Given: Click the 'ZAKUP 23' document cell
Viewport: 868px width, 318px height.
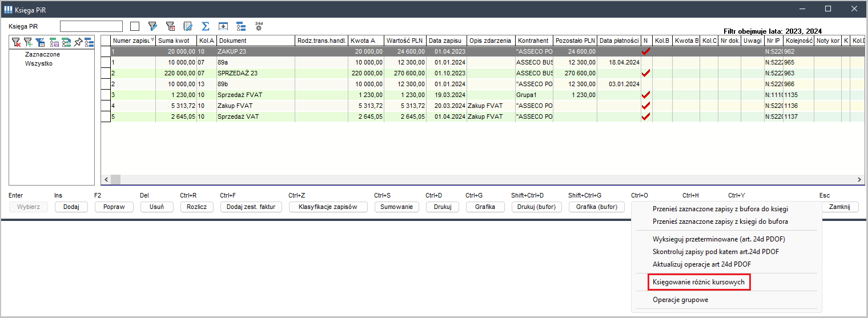Looking at the screenshot, I should (x=256, y=51).
